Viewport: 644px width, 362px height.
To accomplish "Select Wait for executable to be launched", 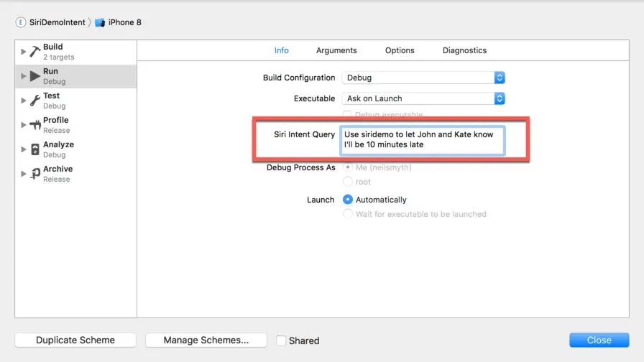I will coord(348,214).
